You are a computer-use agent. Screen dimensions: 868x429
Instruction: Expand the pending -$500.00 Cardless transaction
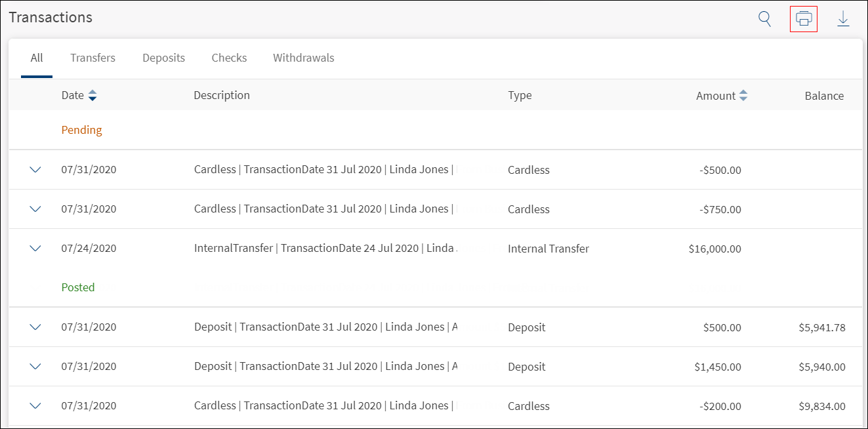coord(35,170)
